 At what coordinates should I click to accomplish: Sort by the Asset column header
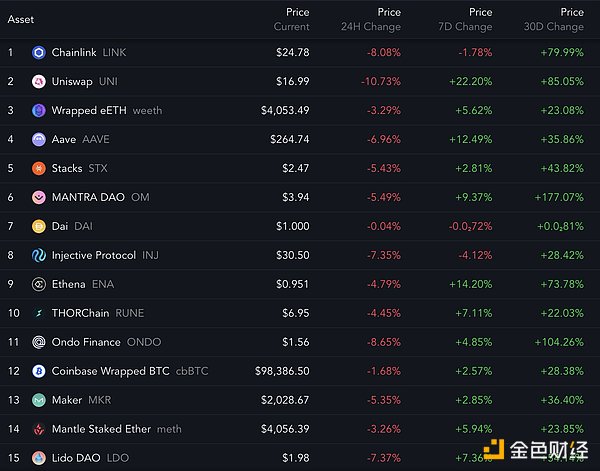[22, 19]
